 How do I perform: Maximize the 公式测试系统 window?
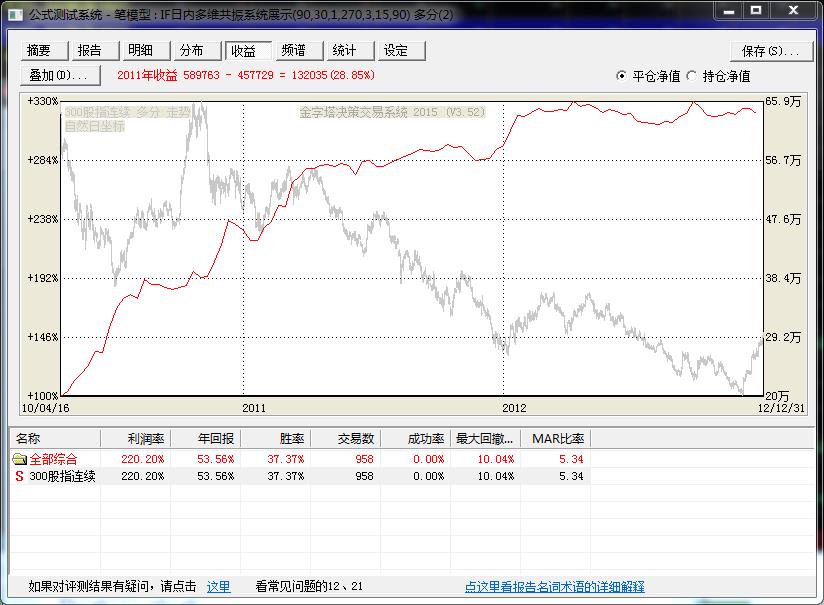click(756, 10)
